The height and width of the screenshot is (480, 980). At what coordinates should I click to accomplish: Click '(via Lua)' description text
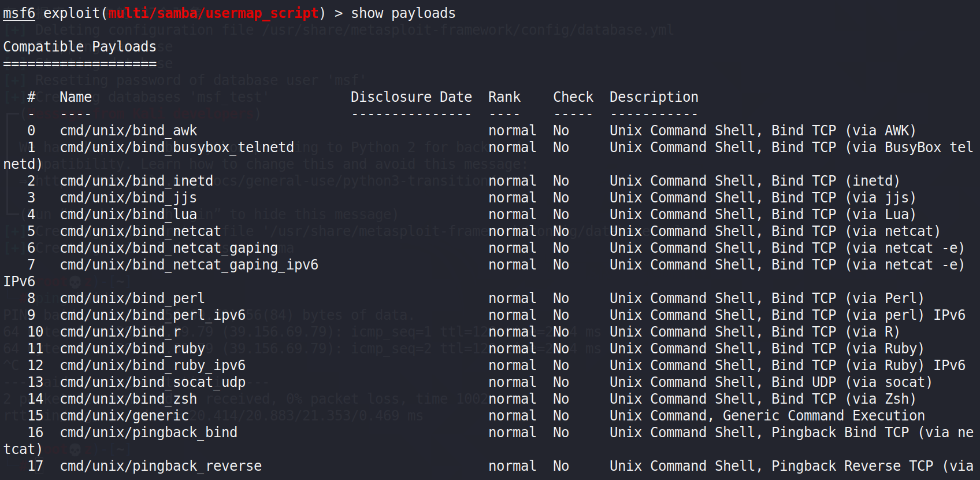click(x=881, y=215)
